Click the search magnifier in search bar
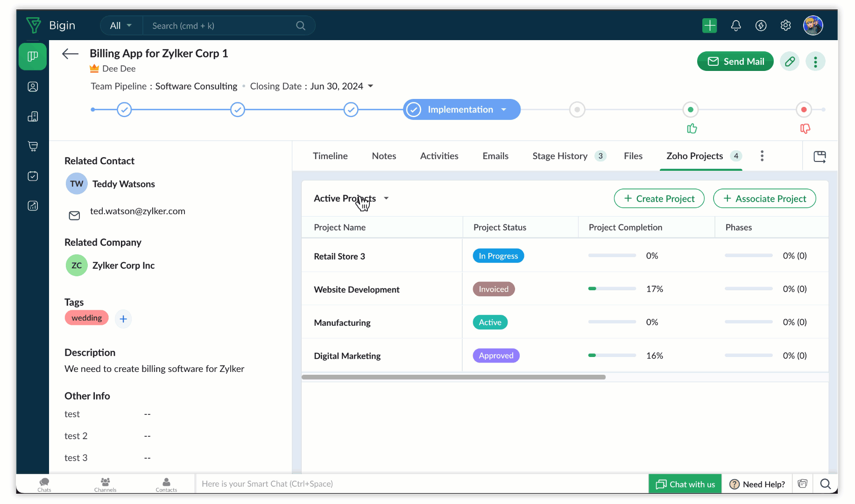This screenshot has width=855, height=504. pyautogui.click(x=300, y=26)
